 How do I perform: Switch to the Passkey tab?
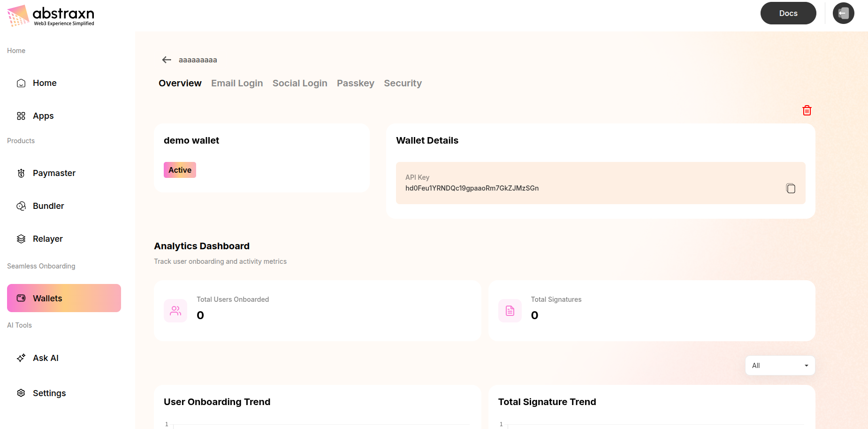click(355, 83)
